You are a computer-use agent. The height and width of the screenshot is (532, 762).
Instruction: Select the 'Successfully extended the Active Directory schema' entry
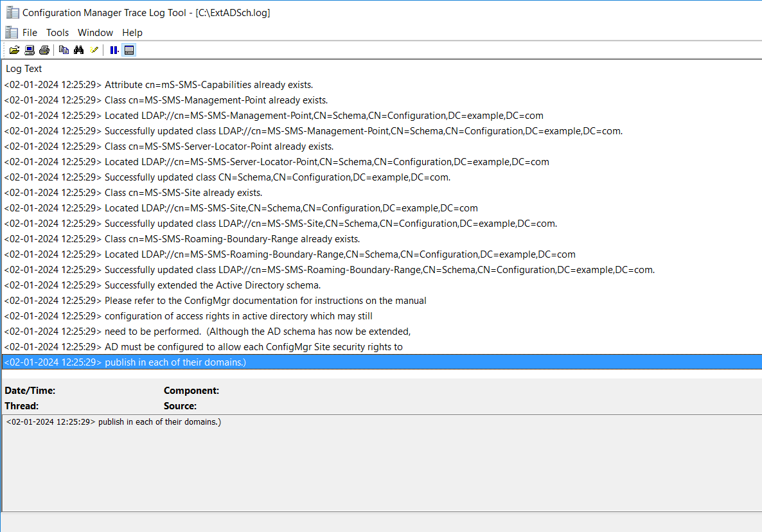pos(212,285)
